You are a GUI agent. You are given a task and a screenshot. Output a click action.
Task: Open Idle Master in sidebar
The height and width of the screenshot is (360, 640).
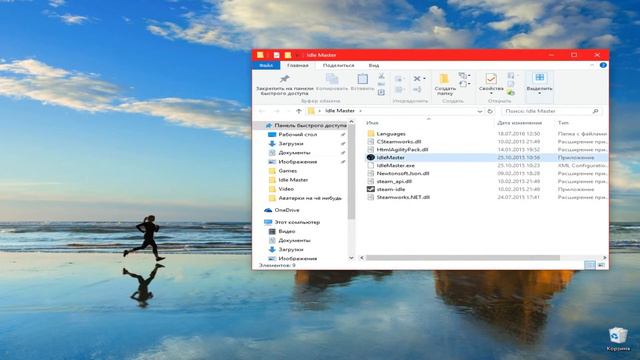pos(293,180)
